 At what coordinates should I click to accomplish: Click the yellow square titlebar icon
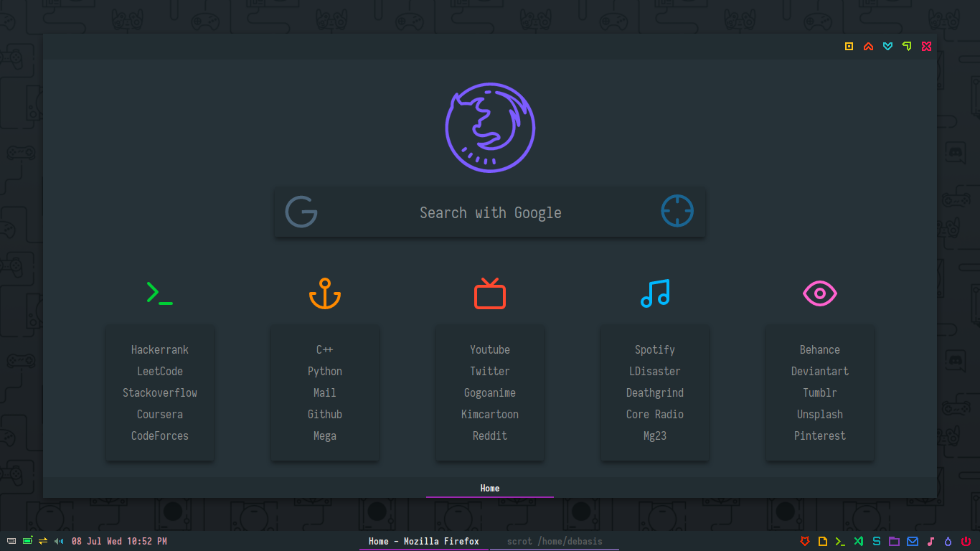tap(849, 46)
